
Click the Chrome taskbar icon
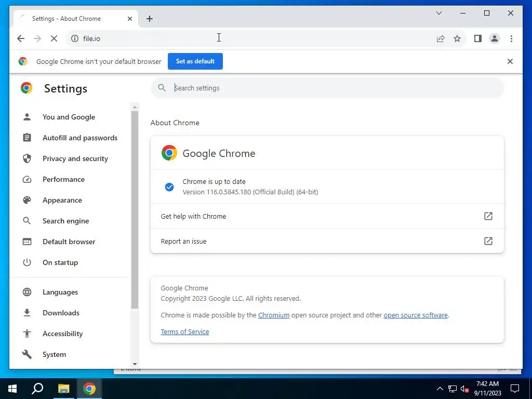coord(89,389)
